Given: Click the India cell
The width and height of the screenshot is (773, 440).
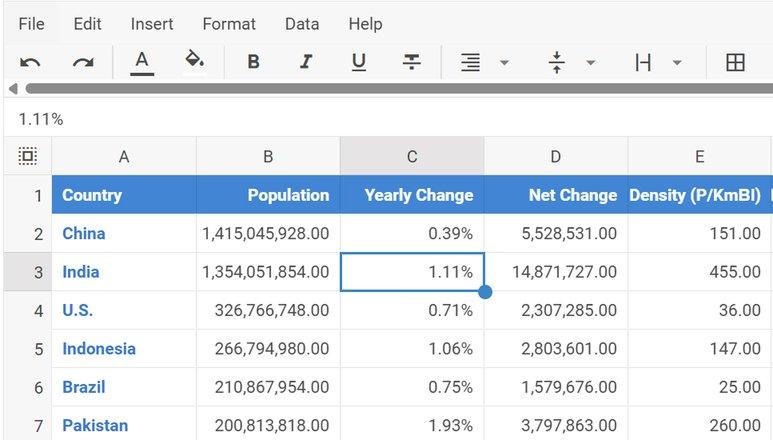Looking at the screenshot, I should (x=124, y=272).
